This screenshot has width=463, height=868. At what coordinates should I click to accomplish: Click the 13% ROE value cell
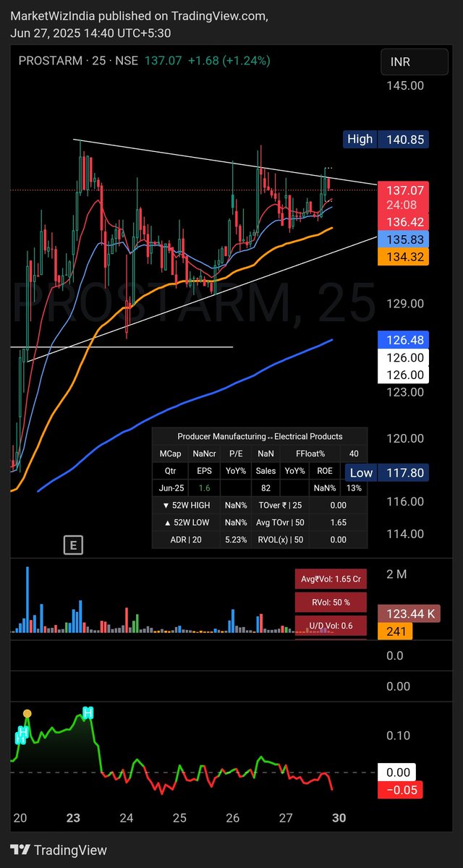pyautogui.click(x=354, y=488)
